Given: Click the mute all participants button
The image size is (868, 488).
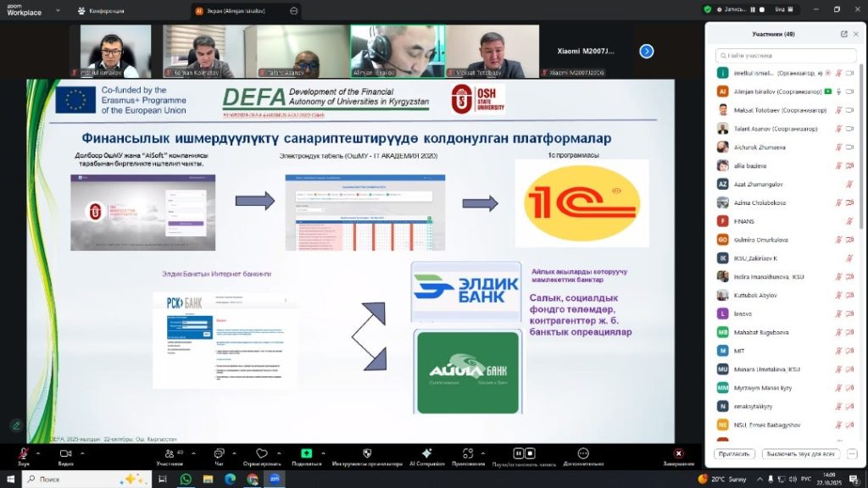Looking at the screenshot, I should [799, 454].
